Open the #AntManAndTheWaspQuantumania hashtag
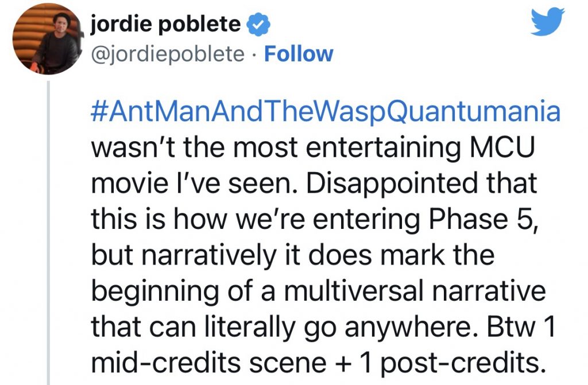This screenshot has width=588, height=385. (x=325, y=111)
